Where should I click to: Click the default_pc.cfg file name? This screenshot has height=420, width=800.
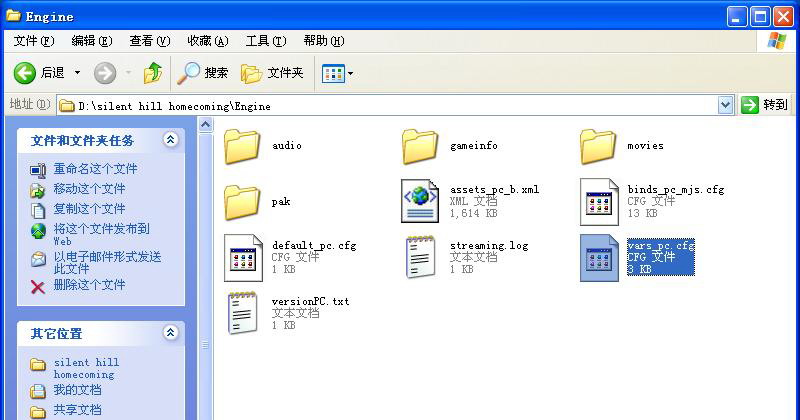tap(314, 246)
